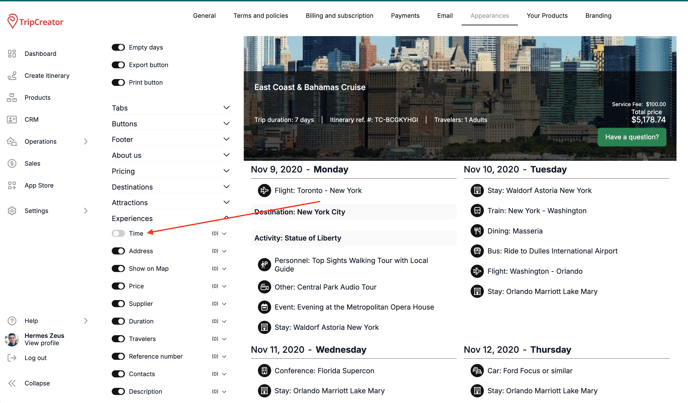This screenshot has width=688, height=403.
Task: Click the car icon for Ford Focus
Action: pyautogui.click(x=477, y=371)
